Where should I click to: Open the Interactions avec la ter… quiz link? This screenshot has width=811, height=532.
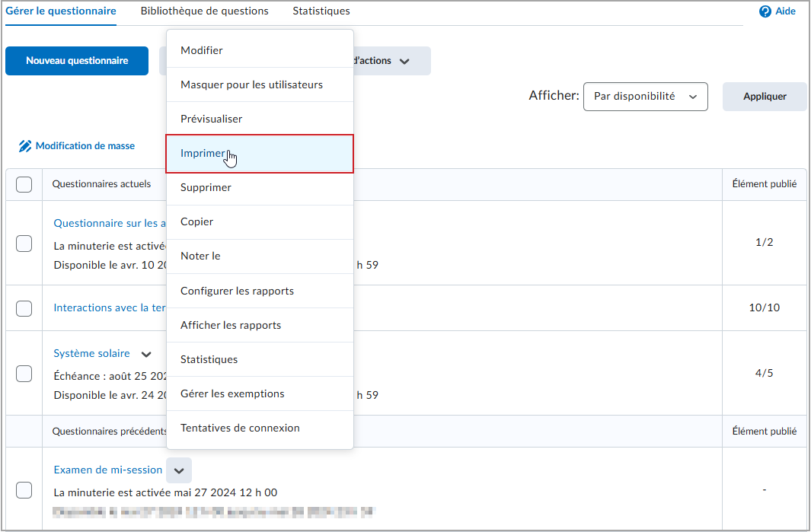110,307
